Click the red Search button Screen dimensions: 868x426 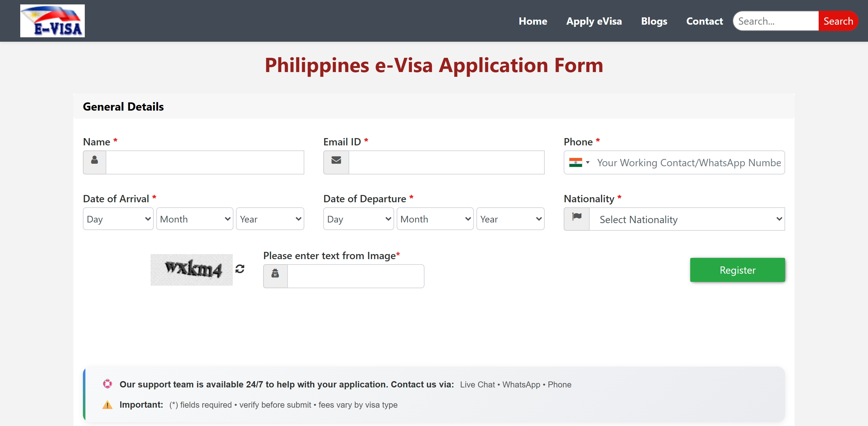838,21
